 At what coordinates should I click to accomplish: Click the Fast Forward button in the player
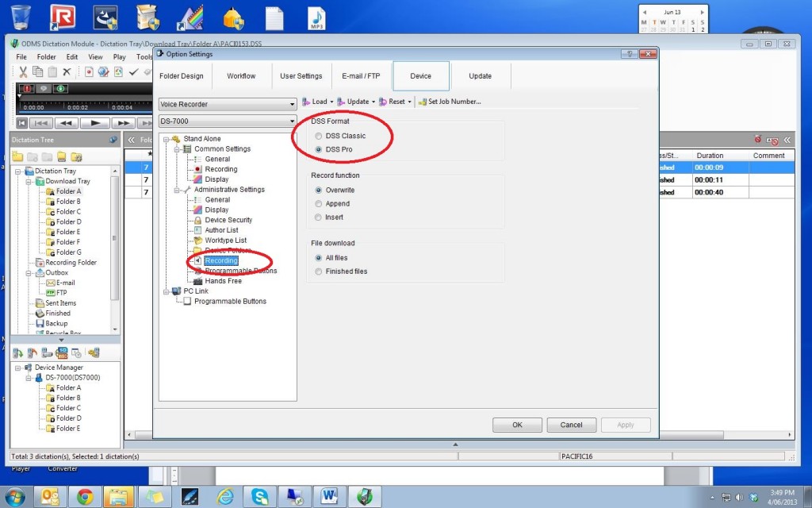point(123,123)
